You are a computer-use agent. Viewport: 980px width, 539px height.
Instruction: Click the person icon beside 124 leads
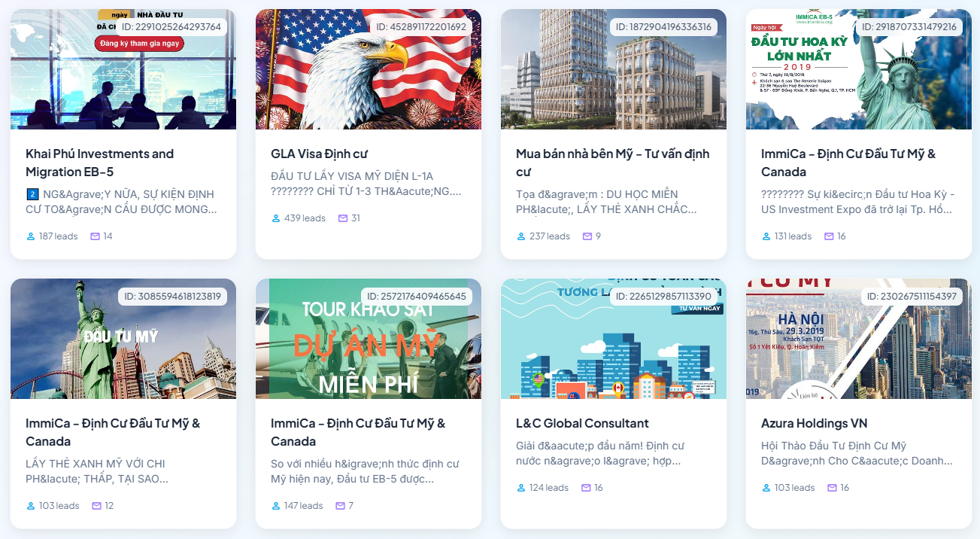click(521, 488)
